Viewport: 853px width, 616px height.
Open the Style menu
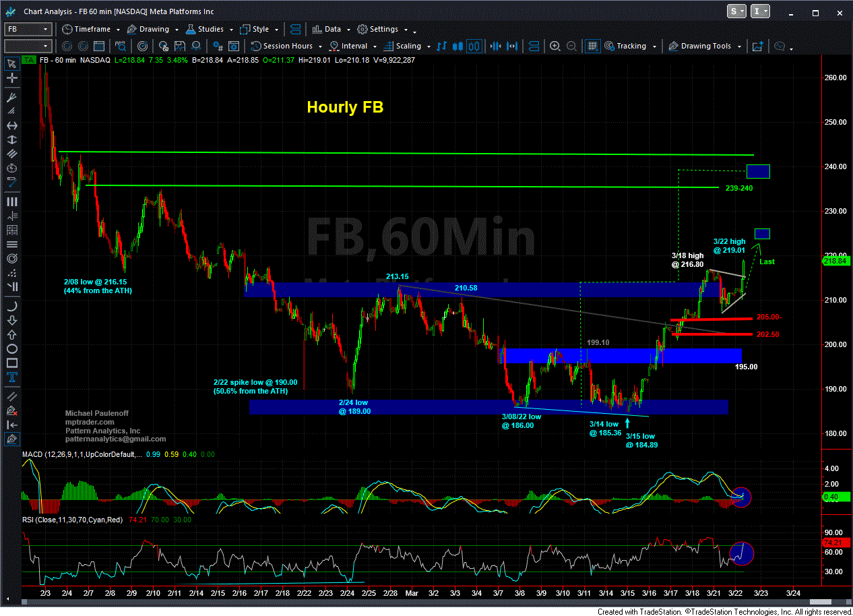[255, 29]
